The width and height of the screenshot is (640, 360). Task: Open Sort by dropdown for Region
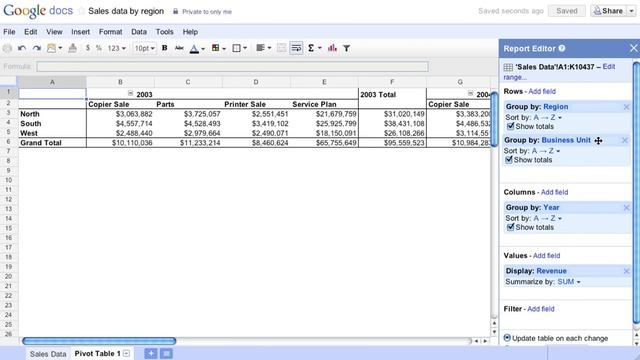(x=548, y=118)
